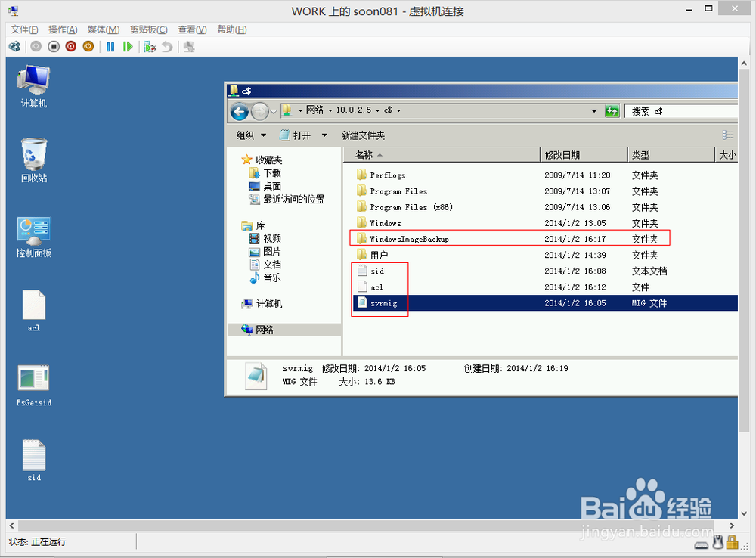Open the 剪贴板(C) menu
The height and width of the screenshot is (558, 756).
click(x=148, y=29)
